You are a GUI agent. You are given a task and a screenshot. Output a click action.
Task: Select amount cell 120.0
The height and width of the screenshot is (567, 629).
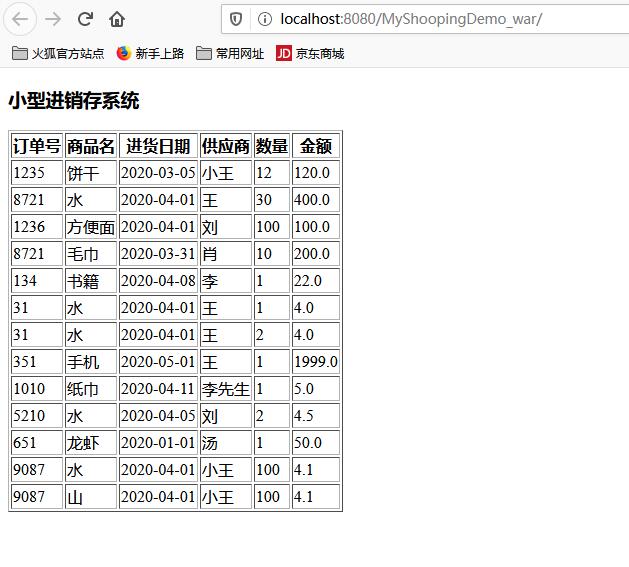[316, 173]
